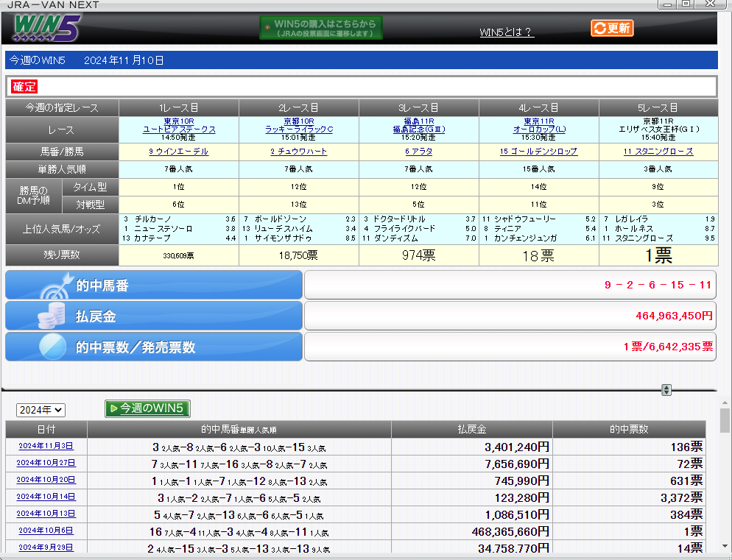
Task: Click the lower pane scrollbar thumb
Action: (x=725, y=421)
